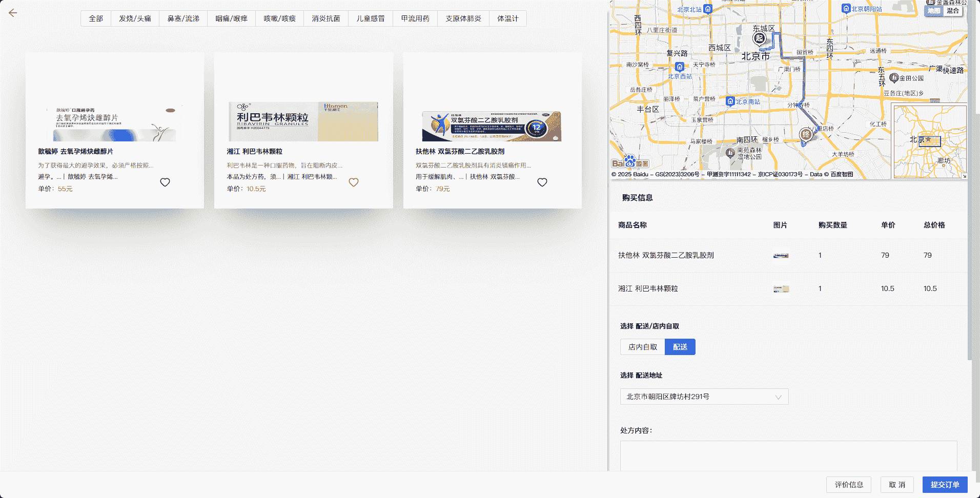
Task: Switch to the 消炎抗菌 category tab
Action: click(x=326, y=18)
